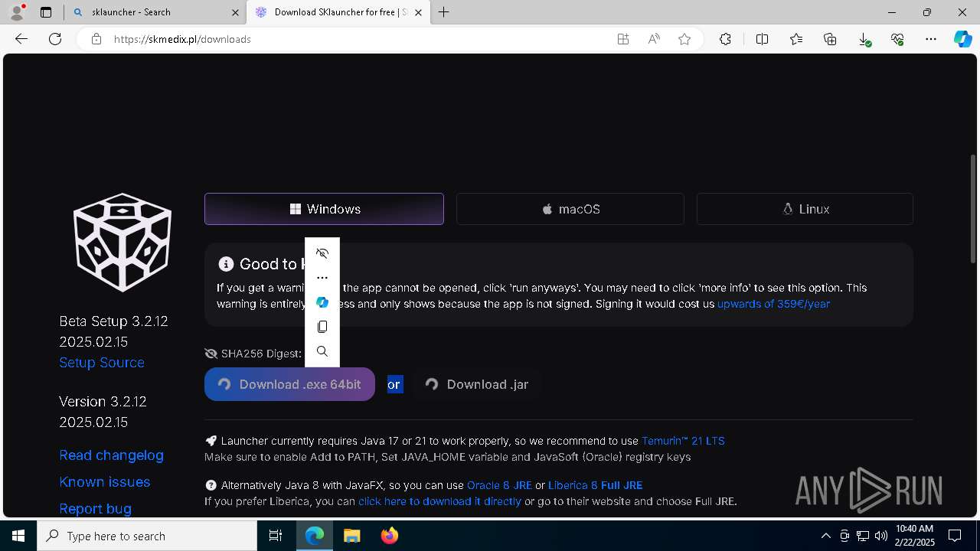
Task: Click the taskbar search box
Action: (147, 536)
